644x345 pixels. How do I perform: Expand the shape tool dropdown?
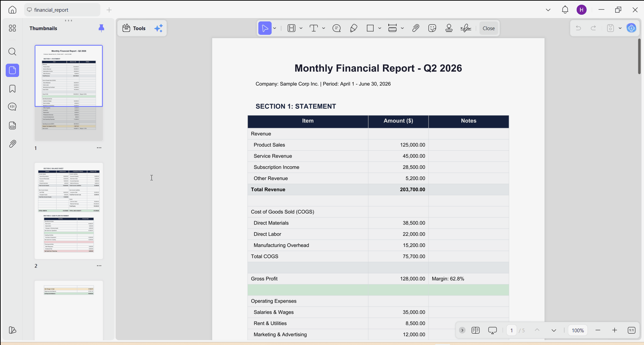pyautogui.click(x=380, y=28)
